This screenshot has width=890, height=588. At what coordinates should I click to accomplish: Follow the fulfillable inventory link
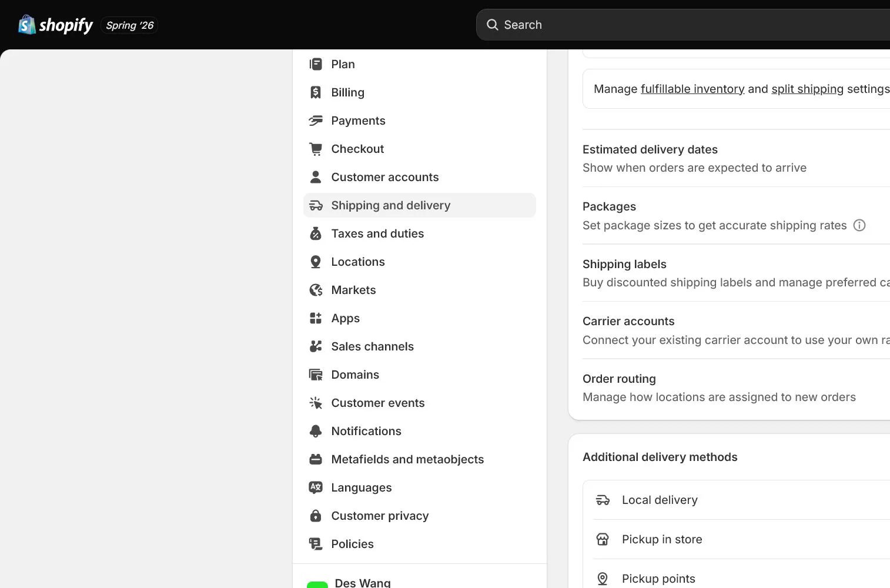click(692, 89)
